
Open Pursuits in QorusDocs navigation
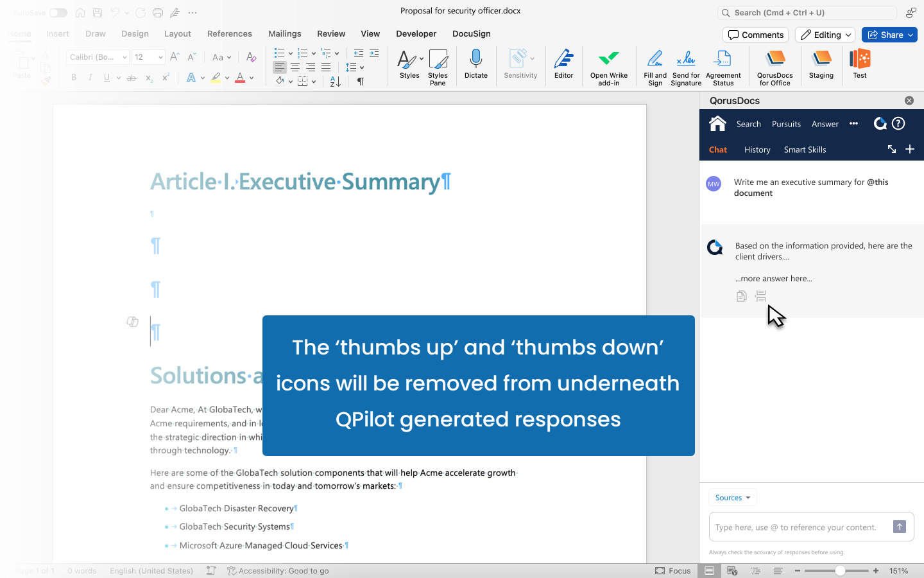point(786,124)
